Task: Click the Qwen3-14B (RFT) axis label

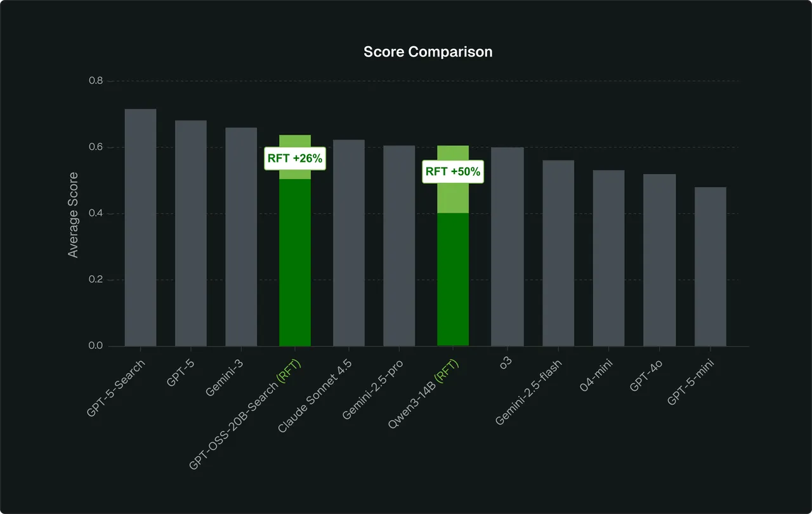Action: 423,393
